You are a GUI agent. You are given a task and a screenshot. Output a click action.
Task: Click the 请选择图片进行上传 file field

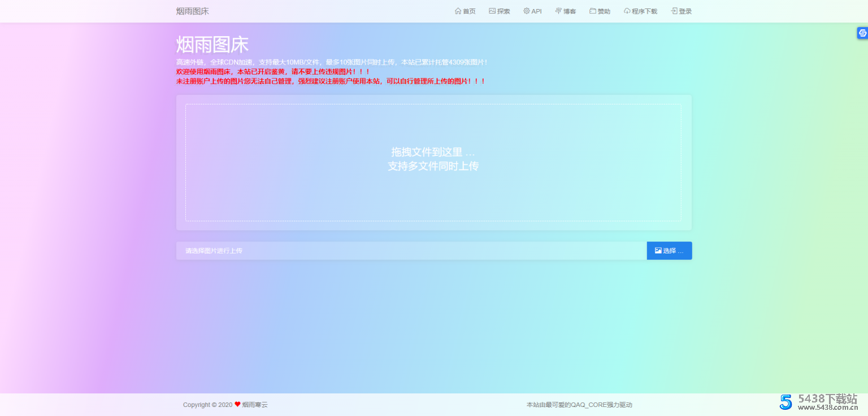point(411,251)
